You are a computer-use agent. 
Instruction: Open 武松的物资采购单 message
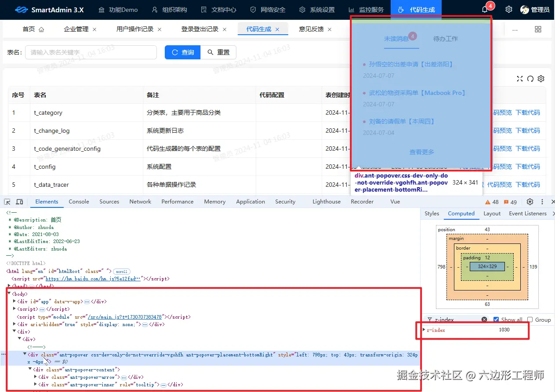[x=418, y=93]
